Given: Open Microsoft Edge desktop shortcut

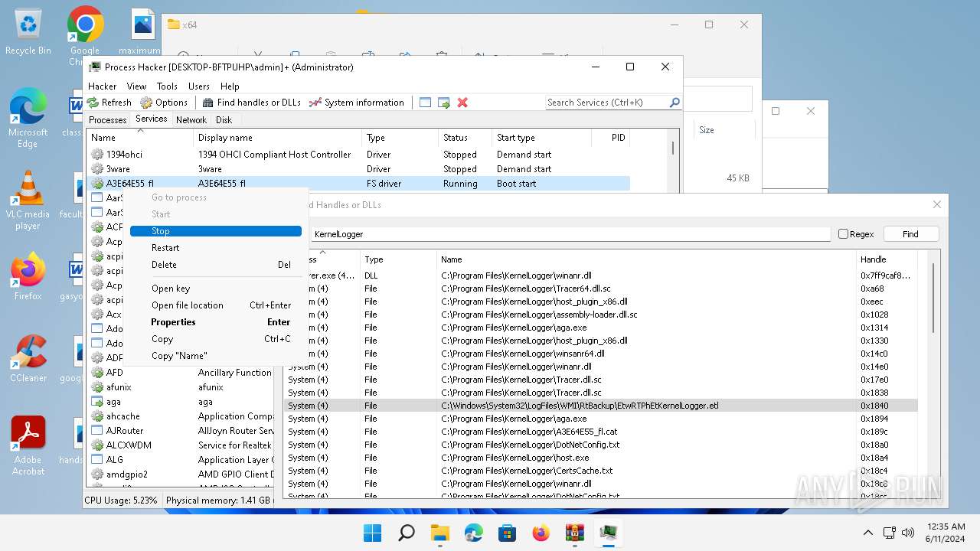Looking at the screenshot, I should (28, 117).
